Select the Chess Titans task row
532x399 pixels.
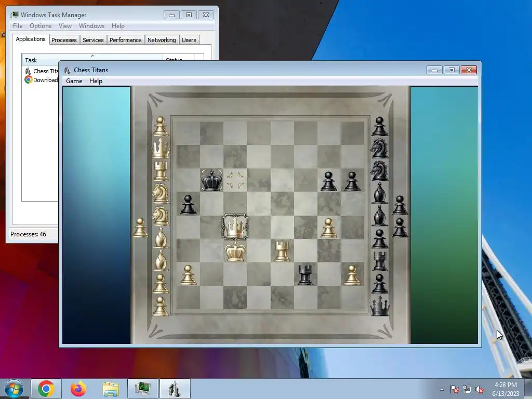41,71
